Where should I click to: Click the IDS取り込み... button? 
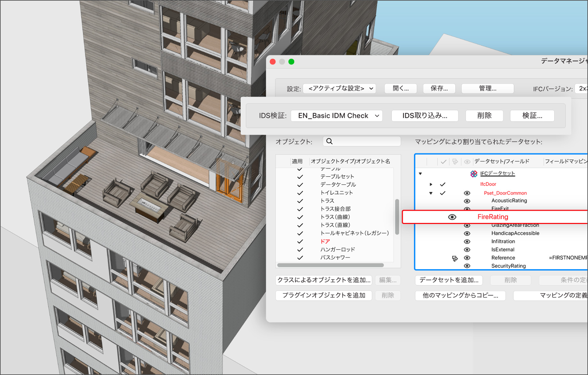425,116
